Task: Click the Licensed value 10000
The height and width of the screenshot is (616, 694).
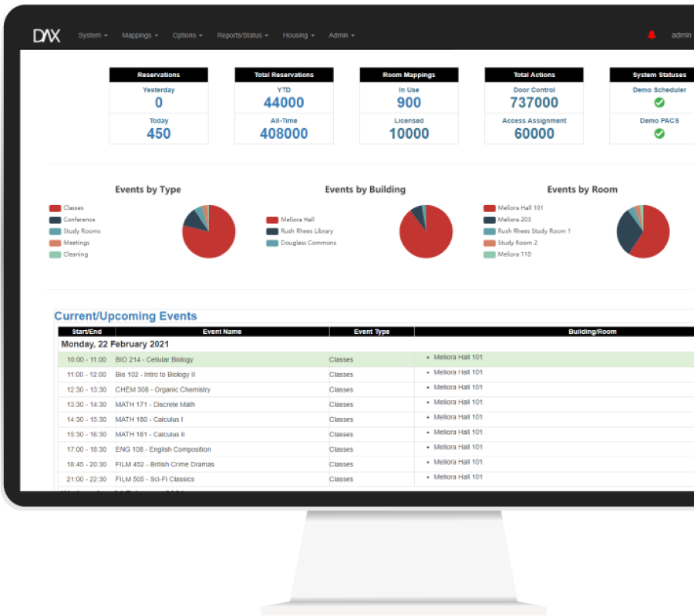Action: pyautogui.click(x=409, y=133)
